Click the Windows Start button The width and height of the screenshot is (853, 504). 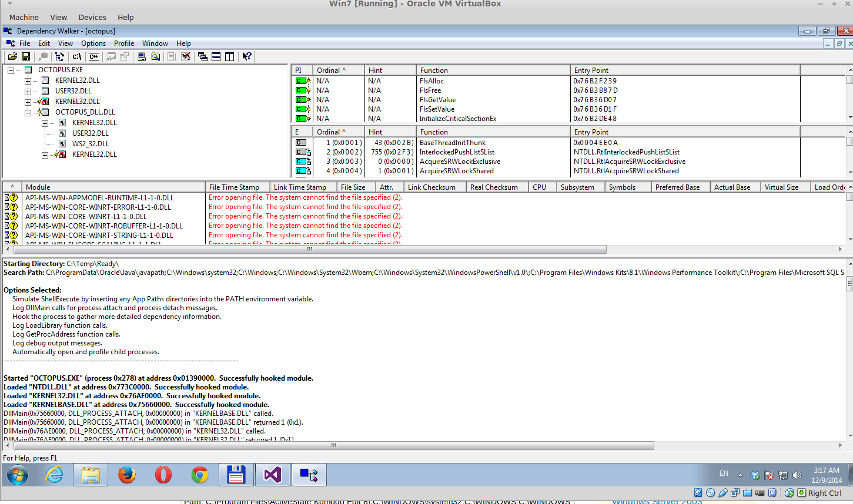[18, 475]
